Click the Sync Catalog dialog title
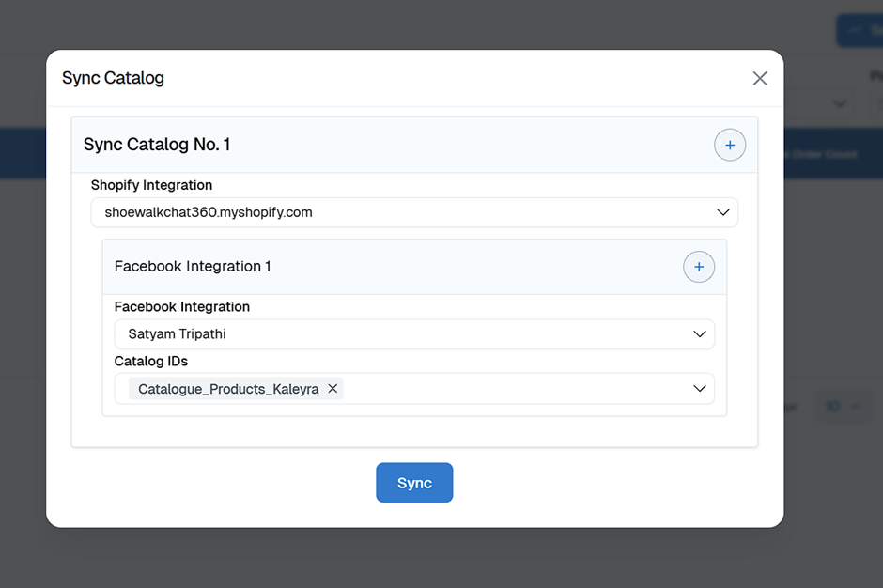The width and height of the screenshot is (883, 588). coord(113,78)
